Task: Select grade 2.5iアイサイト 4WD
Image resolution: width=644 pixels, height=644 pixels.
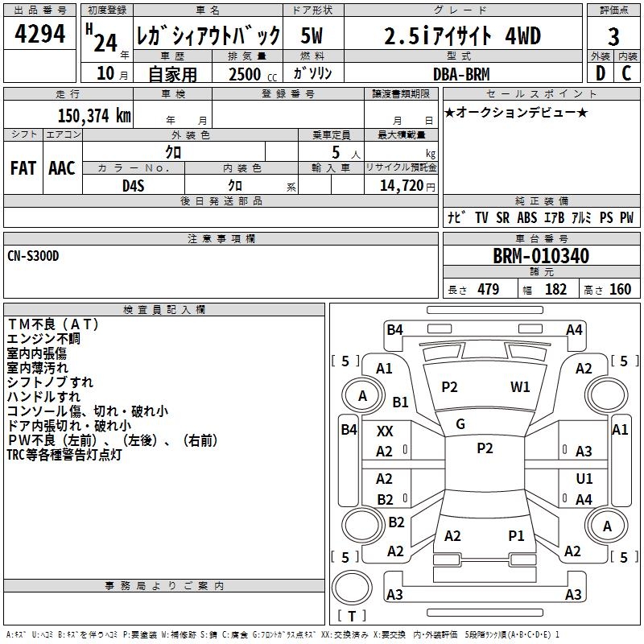Action: click(462, 35)
